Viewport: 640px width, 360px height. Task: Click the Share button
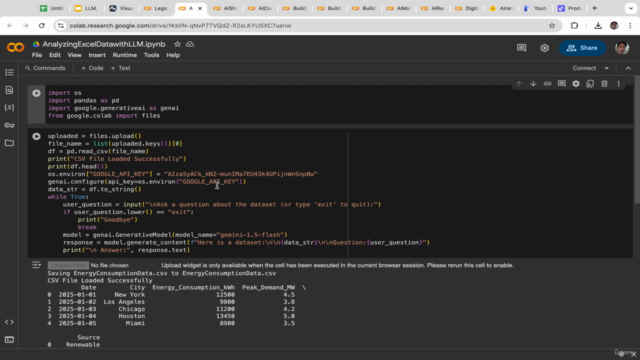(582, 48)
